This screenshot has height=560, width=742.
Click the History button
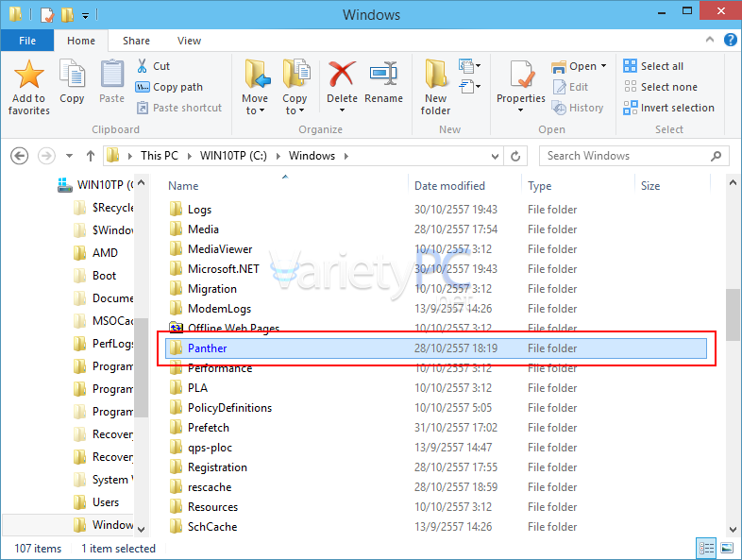pos(578,108)
